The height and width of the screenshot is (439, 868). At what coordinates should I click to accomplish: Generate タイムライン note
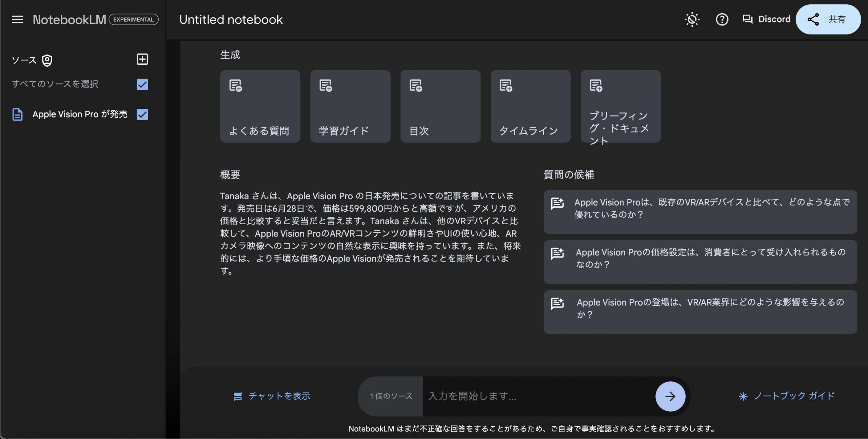coord(531,106)
